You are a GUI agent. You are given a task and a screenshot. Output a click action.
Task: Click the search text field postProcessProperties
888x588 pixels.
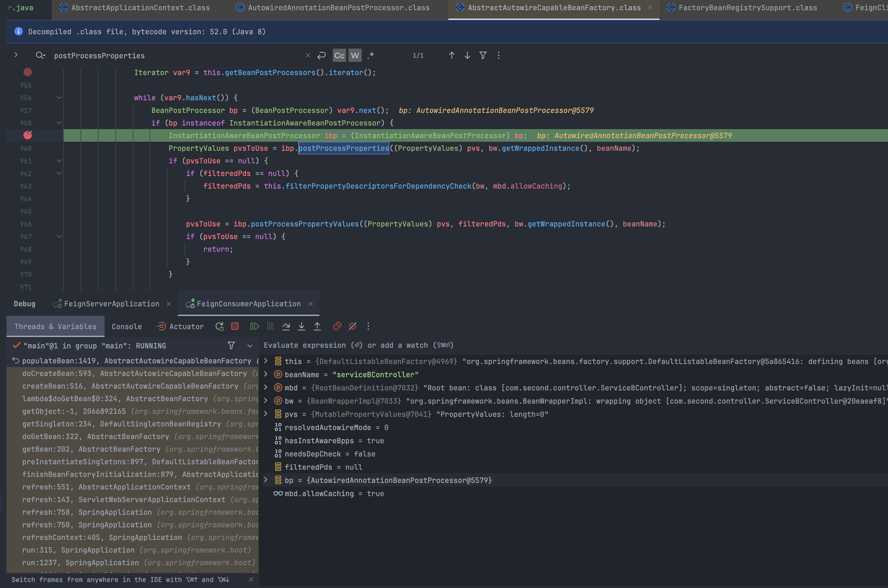176,56
